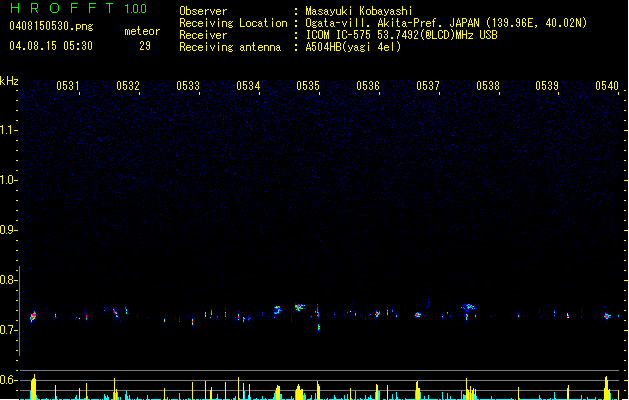The height and width of the screenshot is (400, 629).
Task: Click the 0539 time marker
Action: (x=547, y=86)
